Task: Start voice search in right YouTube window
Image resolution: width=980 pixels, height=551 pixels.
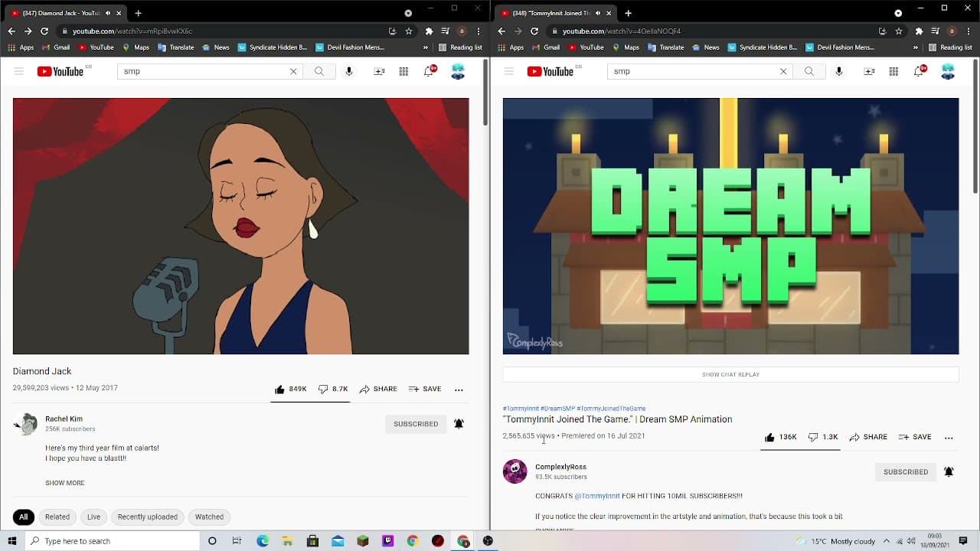Action: coord(839,71)
